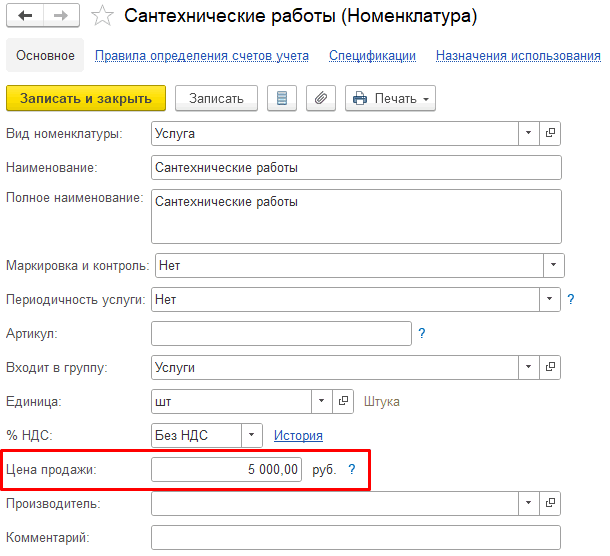Open the Печать dropdown menu
This screenshot has height=556, width=610.
pyautogui.click(x=390, y=98)
